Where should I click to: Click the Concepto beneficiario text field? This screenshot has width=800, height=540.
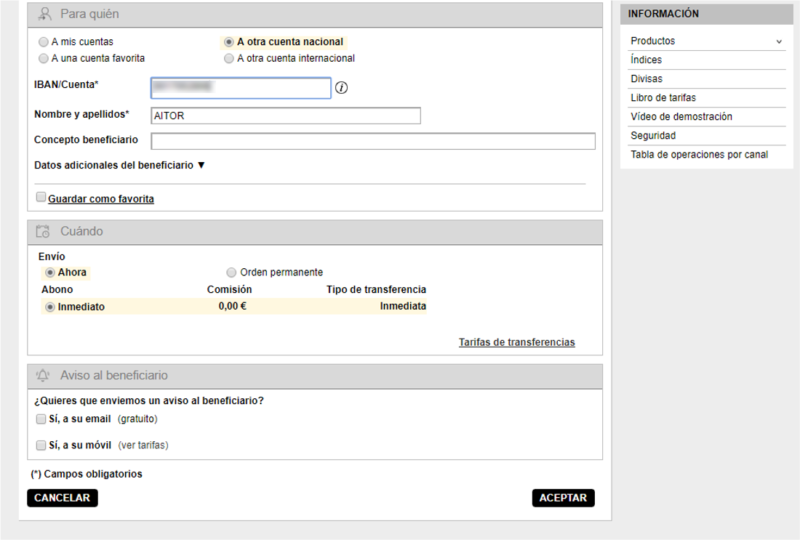pos(372,141)
